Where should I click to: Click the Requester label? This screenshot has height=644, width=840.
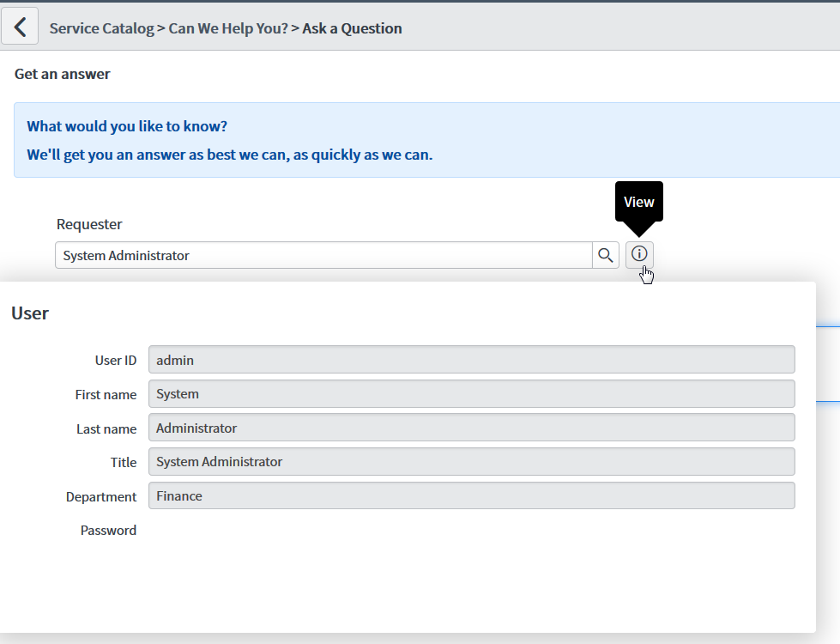[89, 224]
